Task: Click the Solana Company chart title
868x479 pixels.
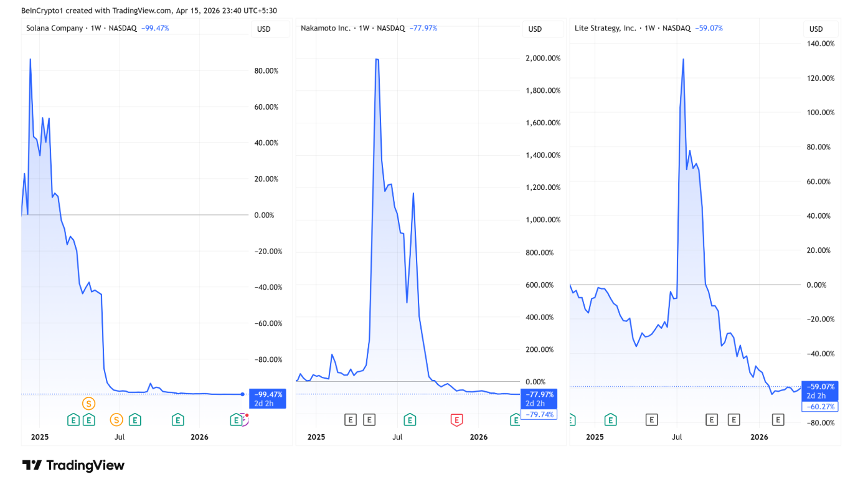Action: 55,28
